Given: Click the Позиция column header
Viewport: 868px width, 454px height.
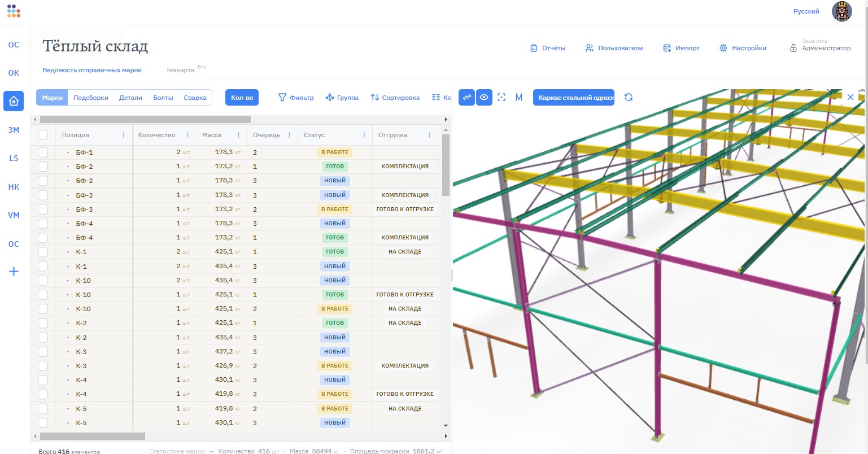Looking at the screenshot, I should pyautogui.click(x=75, y=135).
